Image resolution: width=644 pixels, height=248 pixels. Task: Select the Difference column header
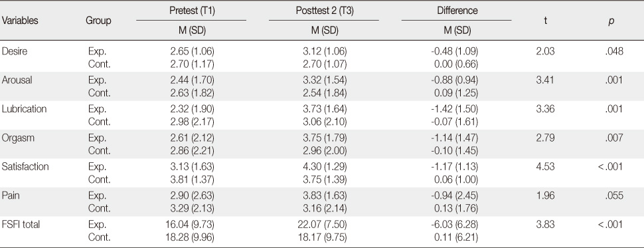457,11
